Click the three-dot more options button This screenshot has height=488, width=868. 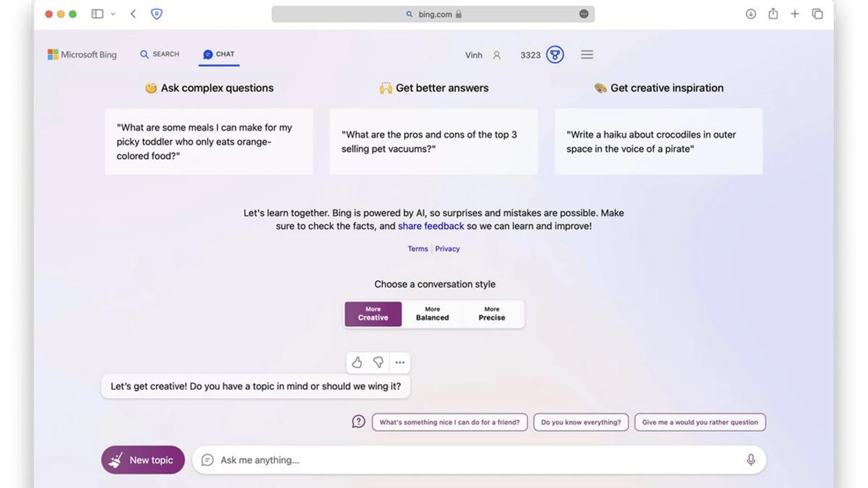399,362
